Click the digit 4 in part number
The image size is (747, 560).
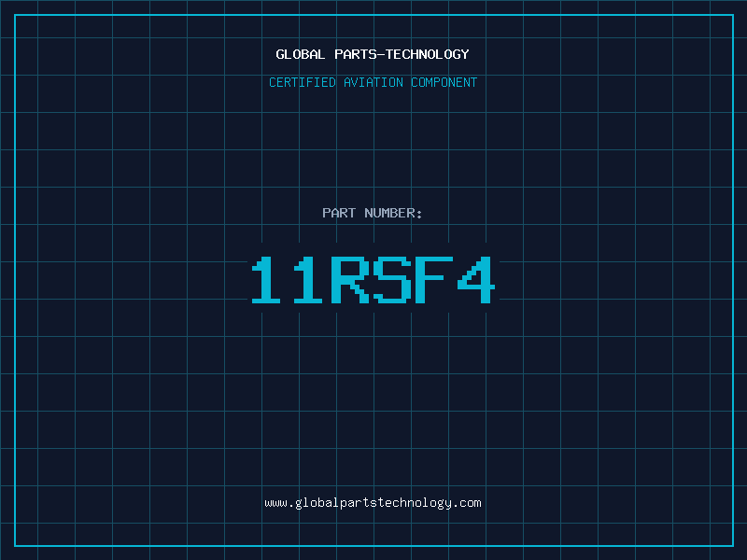(x=477, y=280)
